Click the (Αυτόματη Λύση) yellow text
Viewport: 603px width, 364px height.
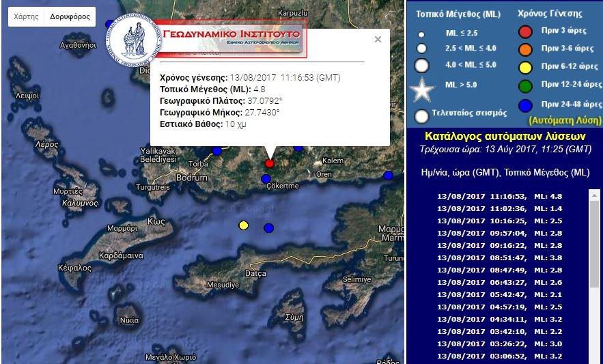click(x=565, y=119)
